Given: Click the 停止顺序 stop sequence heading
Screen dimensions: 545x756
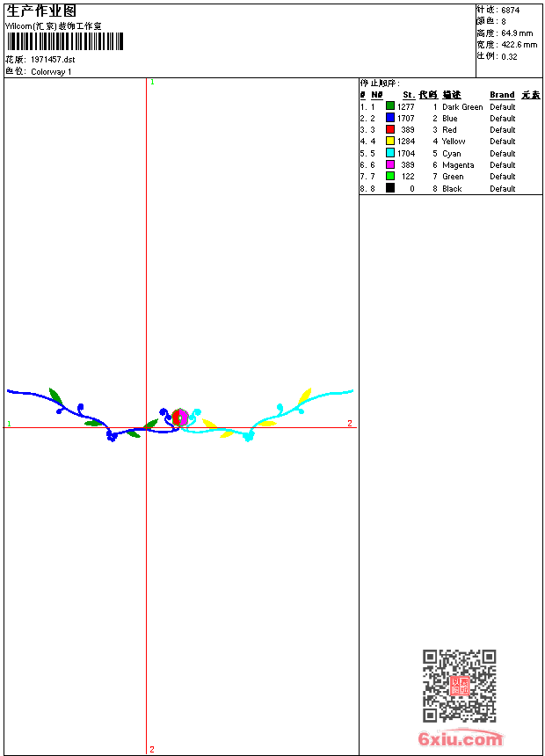Looking at the screenshot, I should [380, 84].
